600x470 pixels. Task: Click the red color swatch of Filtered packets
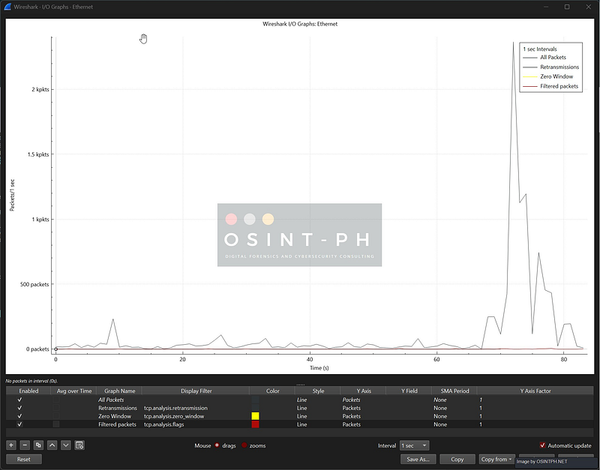pyautogui.click(x=255, y=424)
